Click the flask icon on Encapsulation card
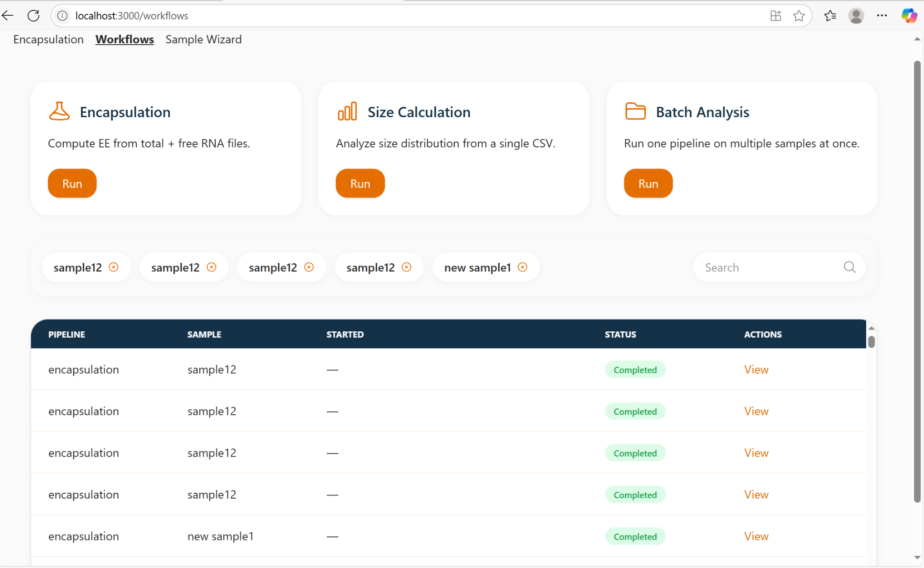Image resolution: width=924 pixels, height=568 pixels. click(x=58, y=111)
